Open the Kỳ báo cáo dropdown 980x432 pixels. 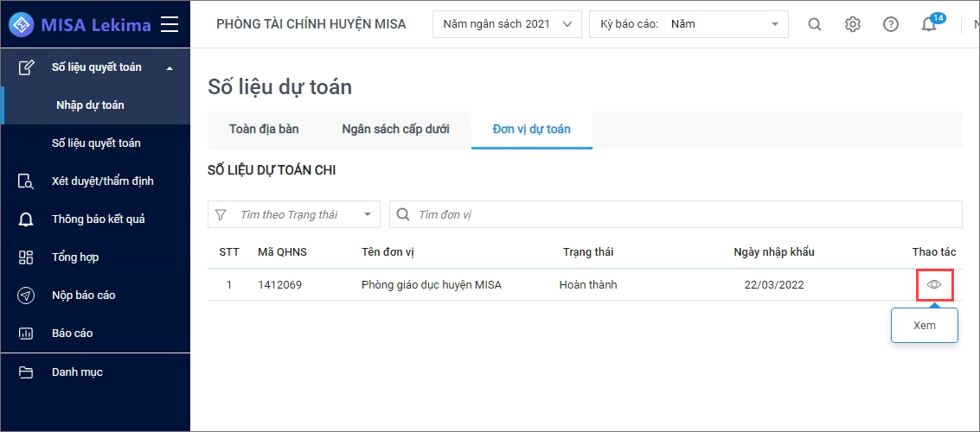(689, 24)
